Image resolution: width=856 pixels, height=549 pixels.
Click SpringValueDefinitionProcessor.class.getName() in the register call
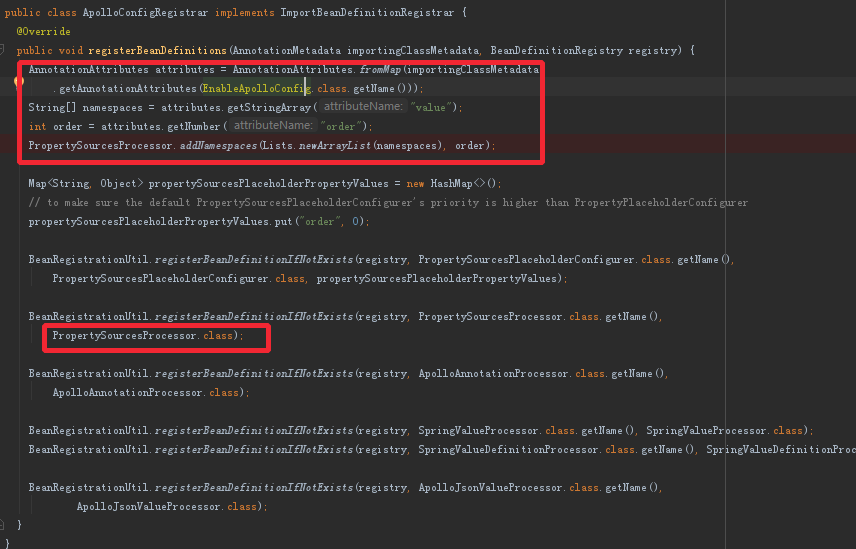[x=556, y=450]
